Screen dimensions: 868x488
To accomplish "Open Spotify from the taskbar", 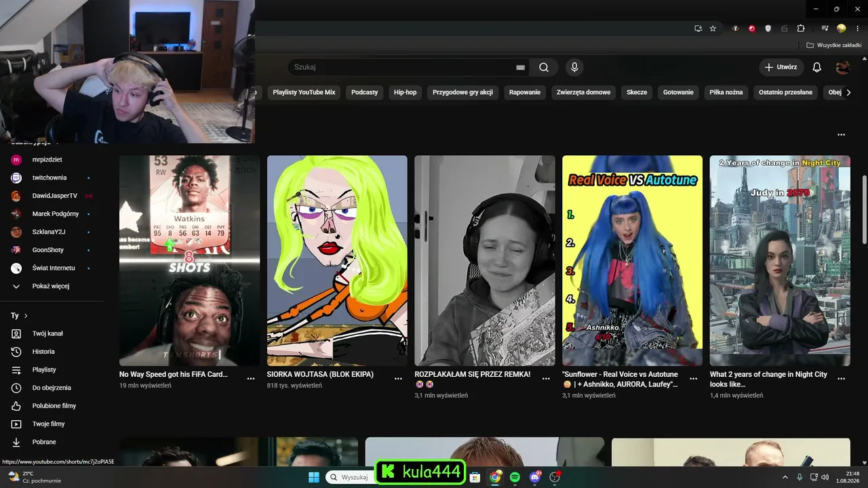I will pos(515,477).
